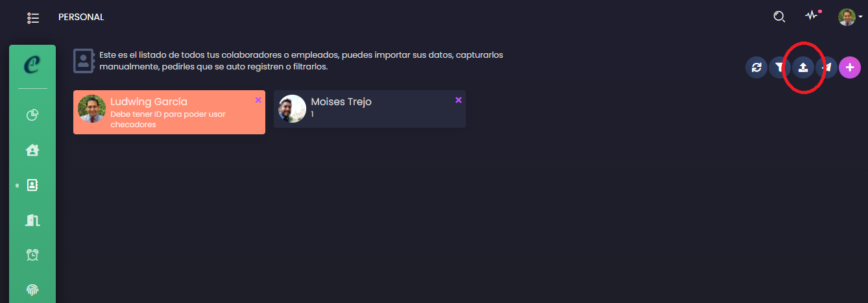
Task: Click the refresh list icon
Action: [756, 67]
